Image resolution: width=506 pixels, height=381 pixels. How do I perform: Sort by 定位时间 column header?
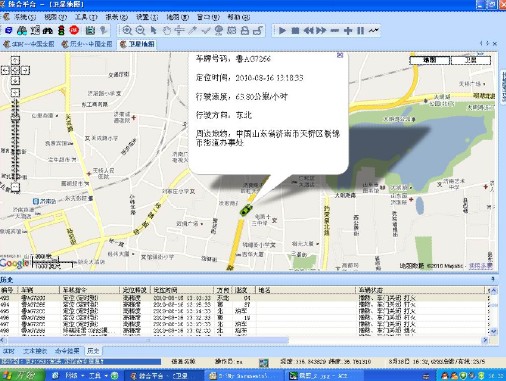coord(182,290)
